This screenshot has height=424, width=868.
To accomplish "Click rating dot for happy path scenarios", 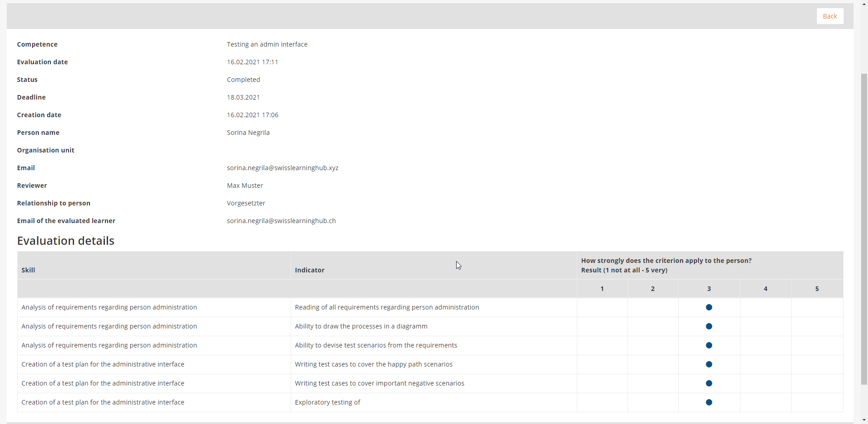I will [709, 364].
